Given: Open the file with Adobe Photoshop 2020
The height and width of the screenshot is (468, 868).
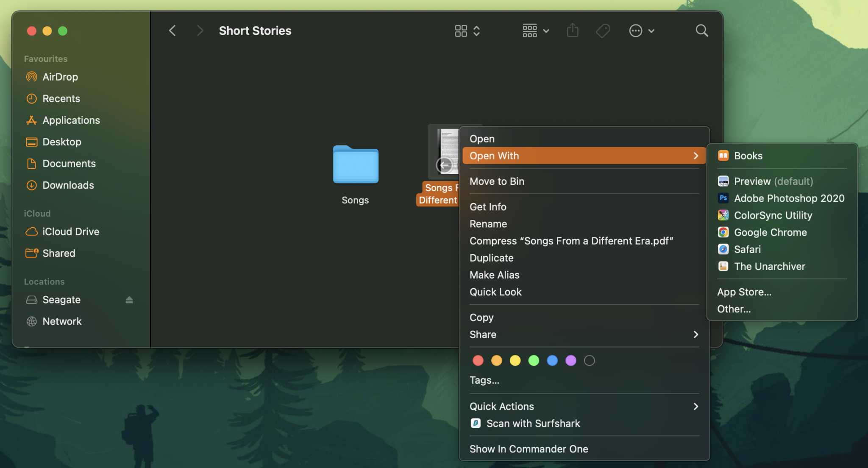Looking at the screenshot, I should [x=788, y=198].
